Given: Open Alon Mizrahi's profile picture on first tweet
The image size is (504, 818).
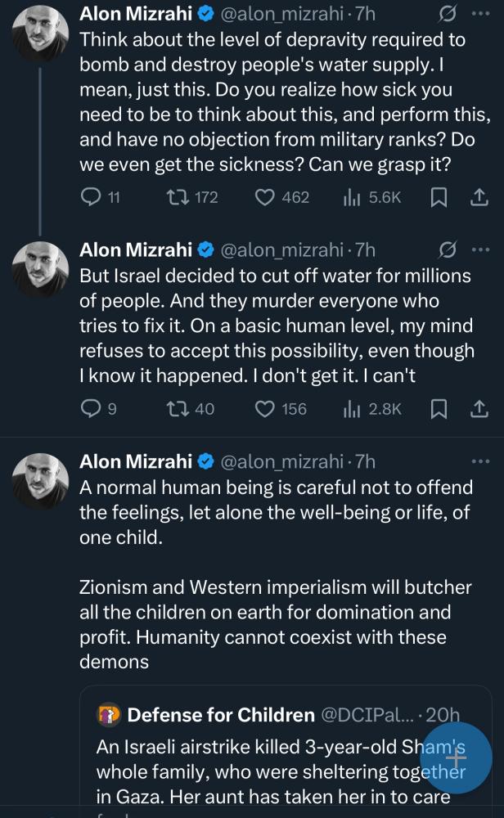Looking at the screenshot, I should 41,34.
